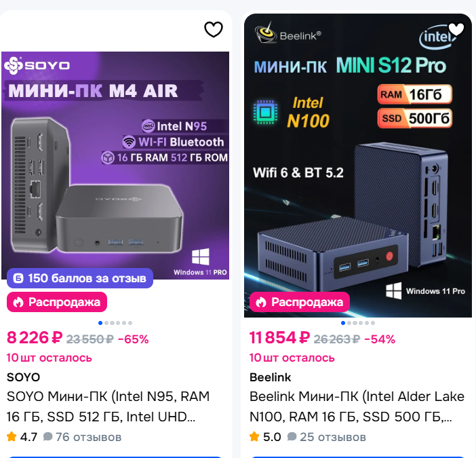Image resolution: width=476 pixels, height=458 pixels.
Task: Select second carousel dot under SOYO image
Action: pyautogui.click(x=106, y=323)
